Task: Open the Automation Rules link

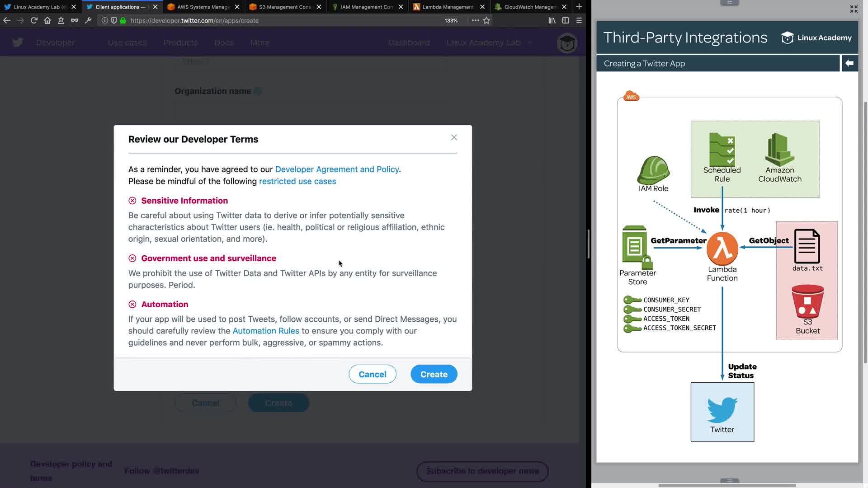Action: pyautogui.click(x=266, y=331)
